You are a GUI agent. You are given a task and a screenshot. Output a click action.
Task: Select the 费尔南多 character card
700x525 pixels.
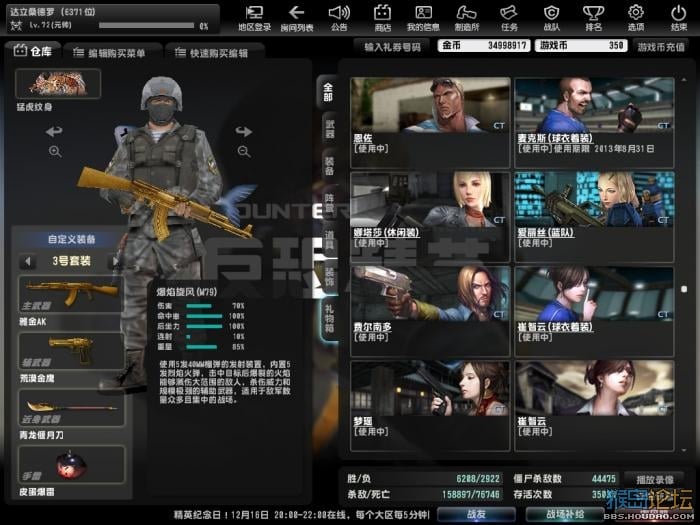(430, 311)
